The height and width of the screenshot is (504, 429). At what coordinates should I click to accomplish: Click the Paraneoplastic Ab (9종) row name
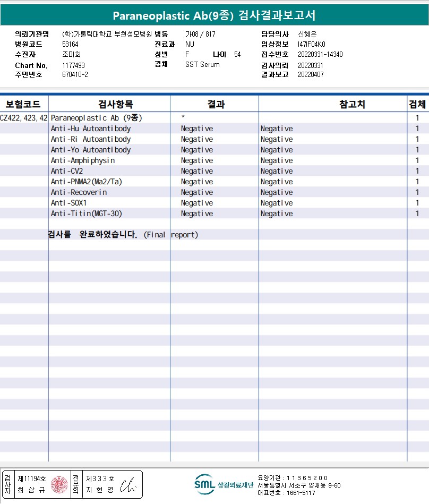[97, 118]
